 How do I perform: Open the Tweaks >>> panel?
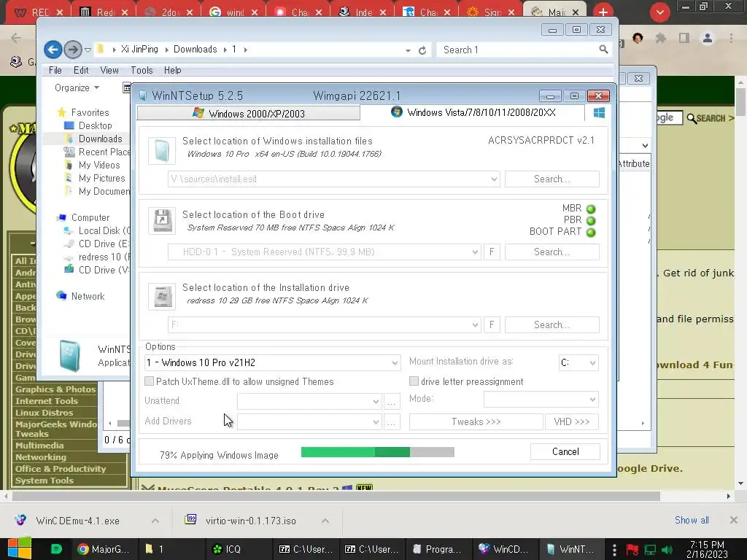click(x=476, y=422)
